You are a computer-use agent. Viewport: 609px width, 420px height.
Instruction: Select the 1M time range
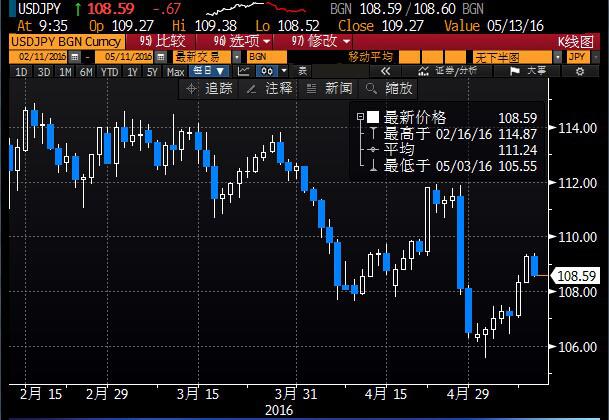tap(68, 72)
